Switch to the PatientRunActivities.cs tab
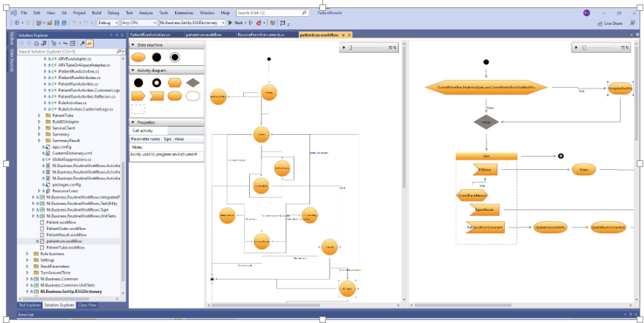644x323 pixels. 150,34
